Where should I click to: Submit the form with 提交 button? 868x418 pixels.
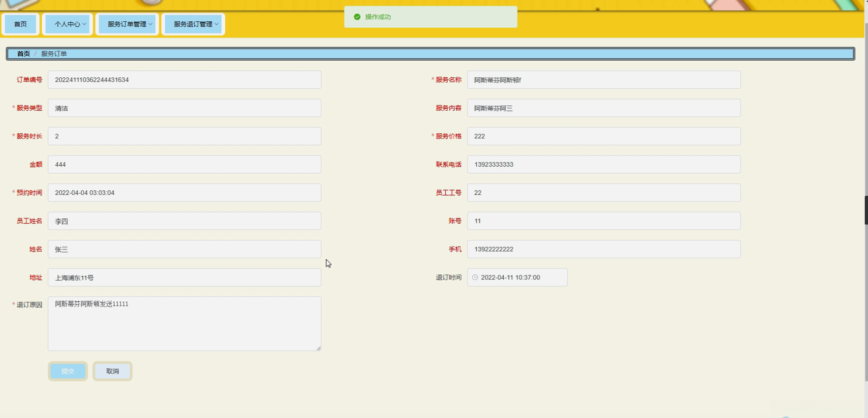(x=68, y=371)
